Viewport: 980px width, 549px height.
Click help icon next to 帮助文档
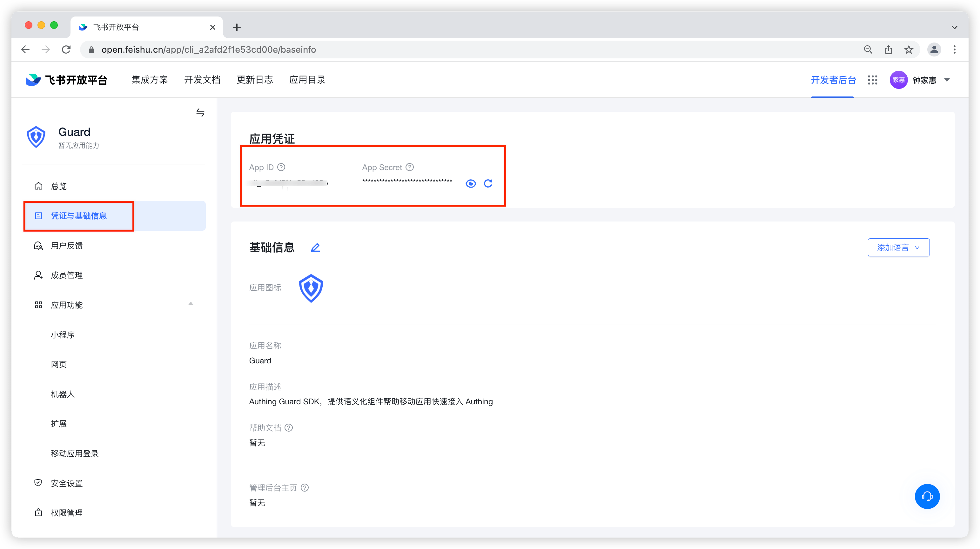[x=289, y=428]
